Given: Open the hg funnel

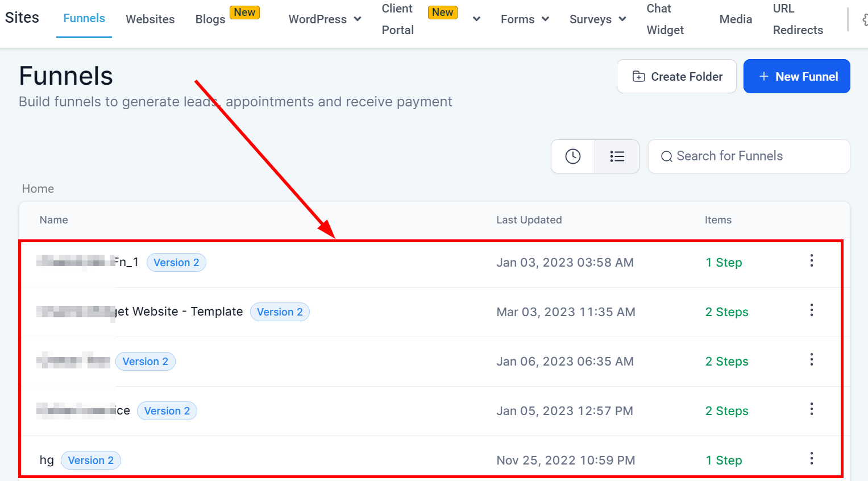Looking at the screenshot, I should click(47, 460).
